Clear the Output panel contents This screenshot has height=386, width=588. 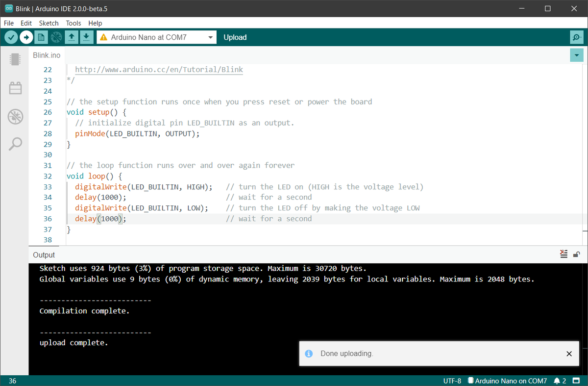click(564, 254)
